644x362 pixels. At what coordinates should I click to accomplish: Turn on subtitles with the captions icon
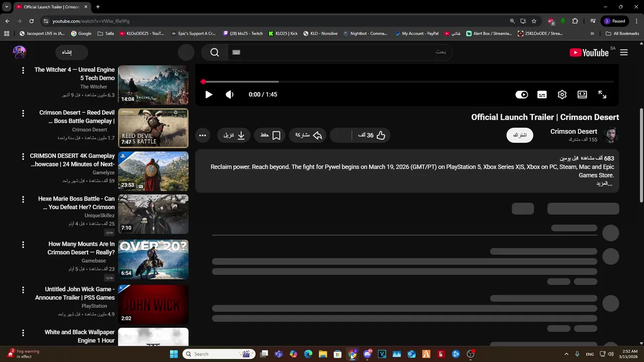542,95
